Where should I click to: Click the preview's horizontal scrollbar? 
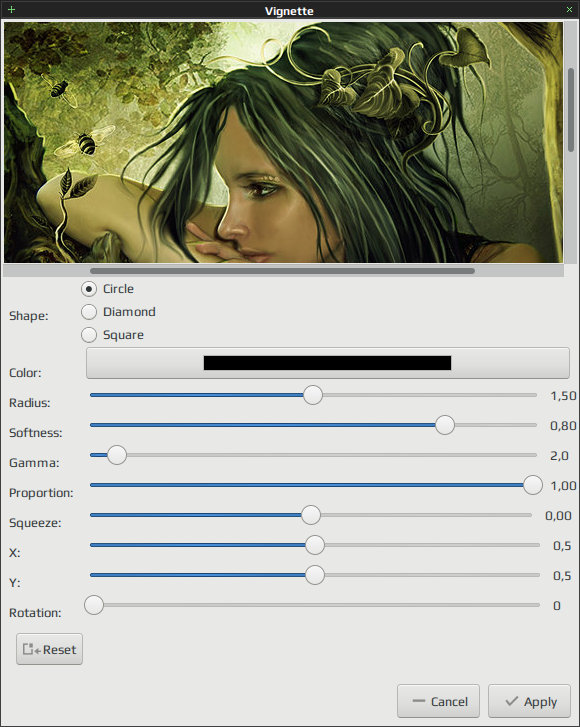click(x=282, y=271)
